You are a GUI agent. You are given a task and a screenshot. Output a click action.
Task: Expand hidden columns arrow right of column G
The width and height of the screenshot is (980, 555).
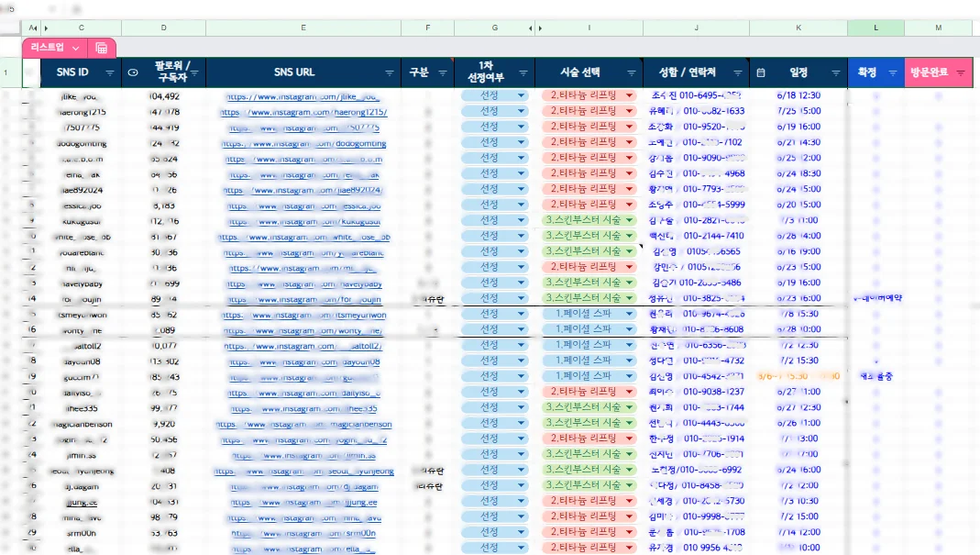click(531, 28)
